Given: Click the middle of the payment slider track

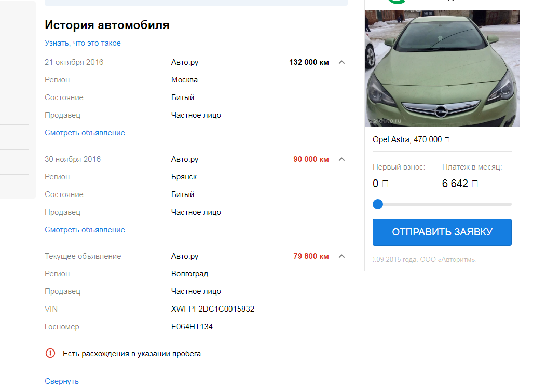Looking at the screenshot, I should pos(442,204).
